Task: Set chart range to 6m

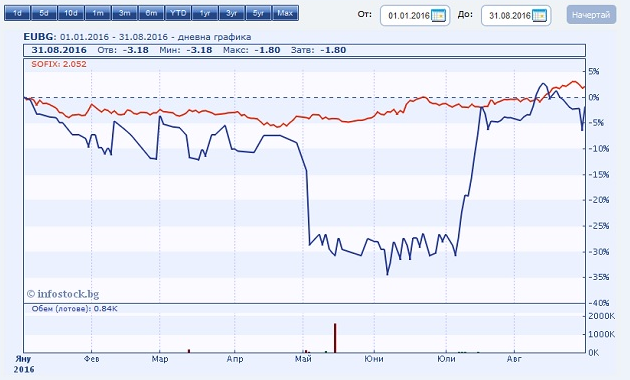Action: click(151, 13)
